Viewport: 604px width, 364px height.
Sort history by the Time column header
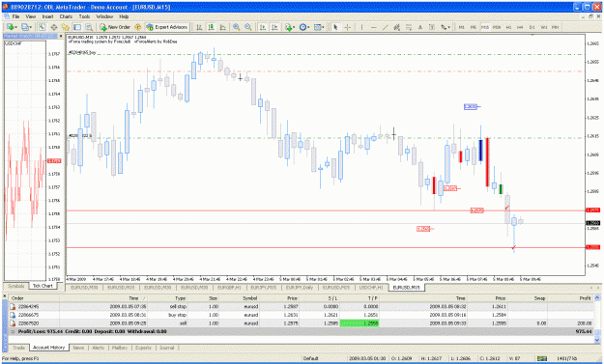[x=133, y=298]
